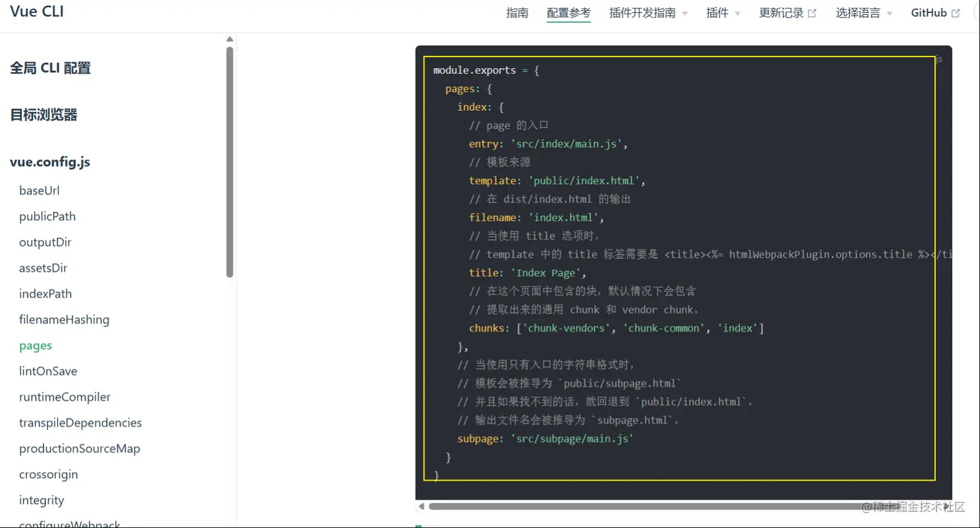This screenshot has height=528, width=980.
Task: Select lintOnSave in the sidebar
Action: click(48, 371)
